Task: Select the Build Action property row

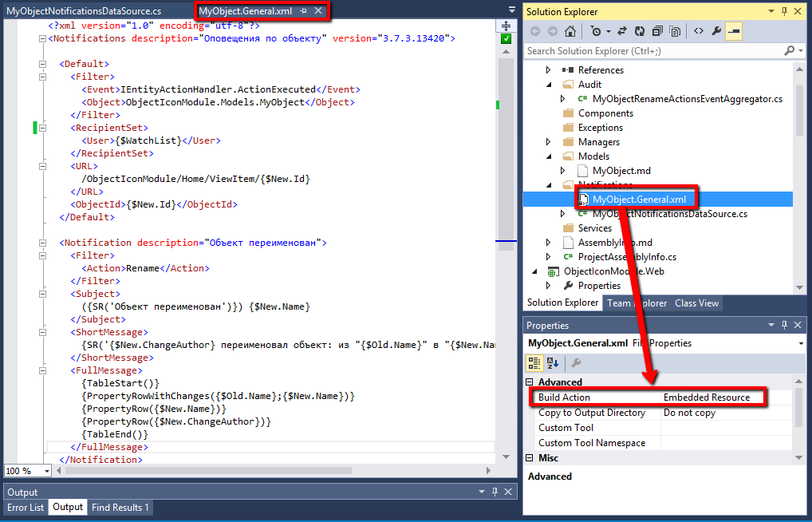Action: click(591, 397)
